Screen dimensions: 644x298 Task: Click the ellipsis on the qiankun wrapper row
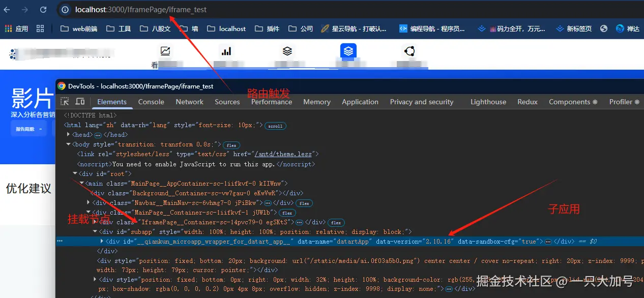(x=548, y=242)
